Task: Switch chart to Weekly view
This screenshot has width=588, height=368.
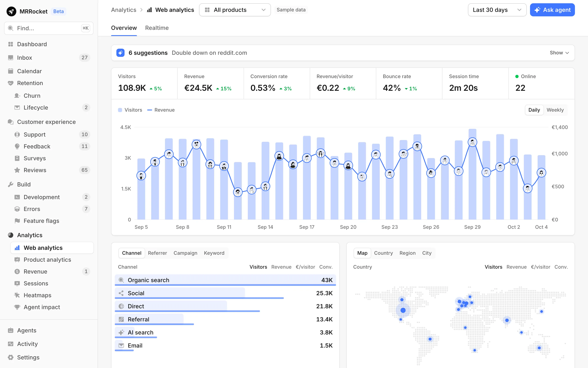Action: click(x=555, y=110)
